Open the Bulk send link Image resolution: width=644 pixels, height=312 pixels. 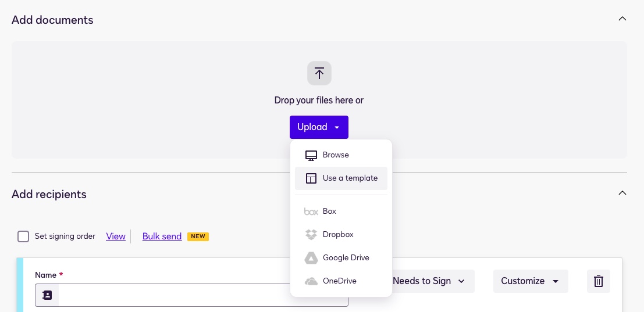pyautogui.click(x=162, y=236)
